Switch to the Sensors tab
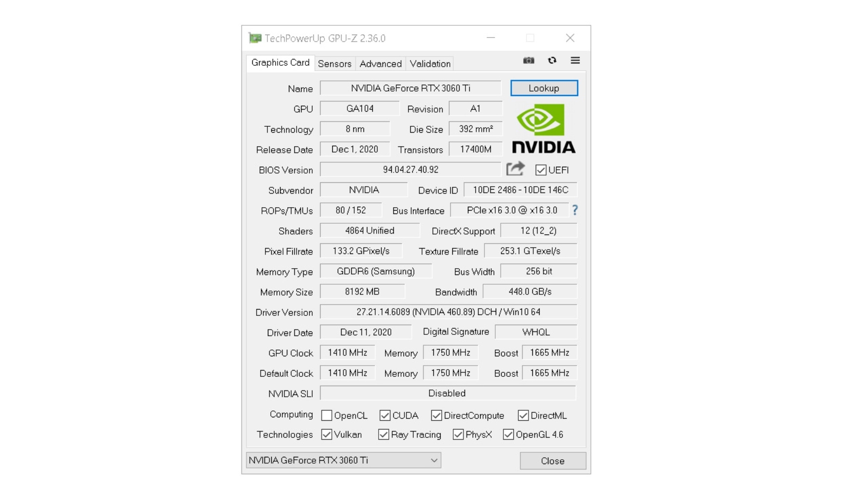This screenshot has height=488, width=868. pyautogui.click(x=335, y=64)
